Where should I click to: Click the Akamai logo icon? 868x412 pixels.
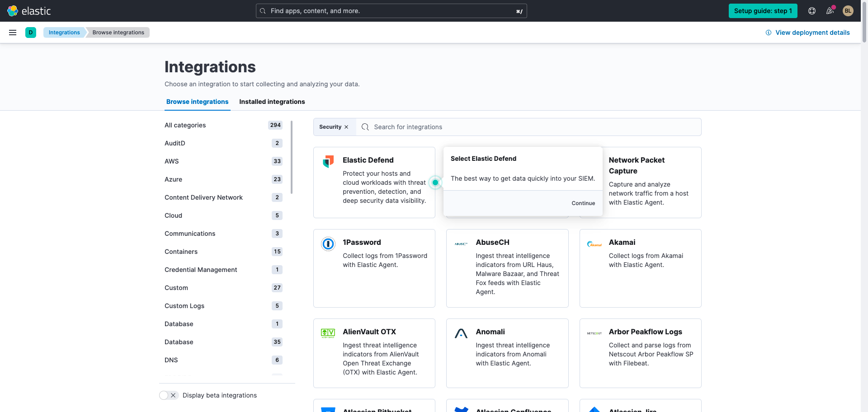(594, 244)
